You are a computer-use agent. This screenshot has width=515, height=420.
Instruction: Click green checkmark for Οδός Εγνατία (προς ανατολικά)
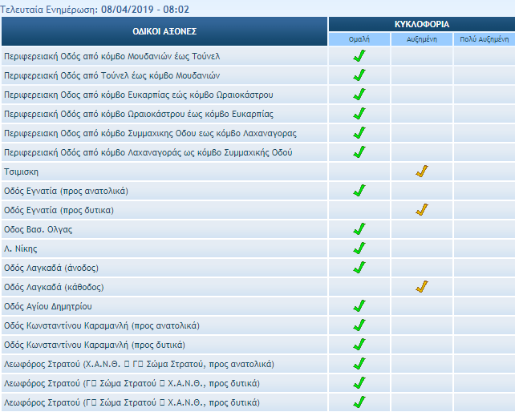click(359, 191)
